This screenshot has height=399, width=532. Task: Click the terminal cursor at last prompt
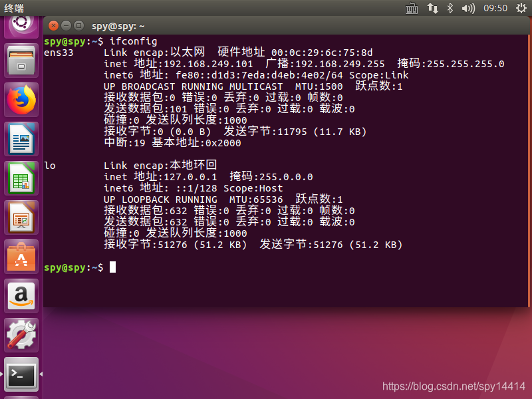click(x=112, y=267)
